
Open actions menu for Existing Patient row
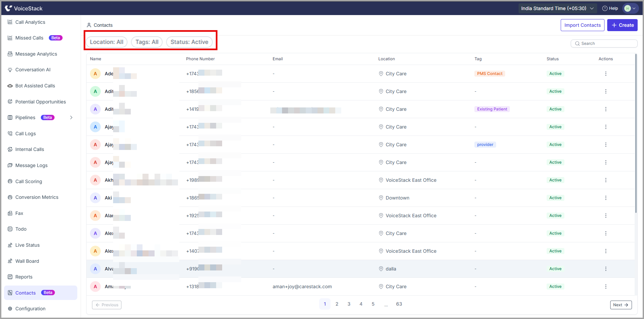[x=606, y=109]
